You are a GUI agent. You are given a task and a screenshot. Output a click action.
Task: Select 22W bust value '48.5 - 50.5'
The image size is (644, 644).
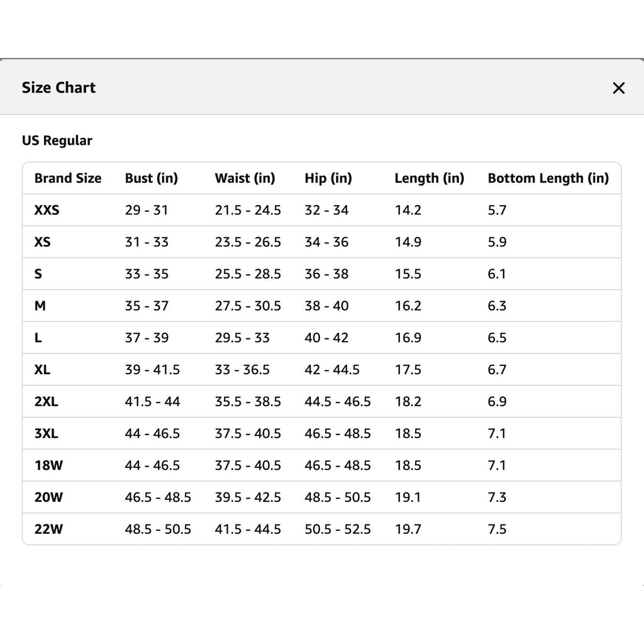[x=158, y=529]
